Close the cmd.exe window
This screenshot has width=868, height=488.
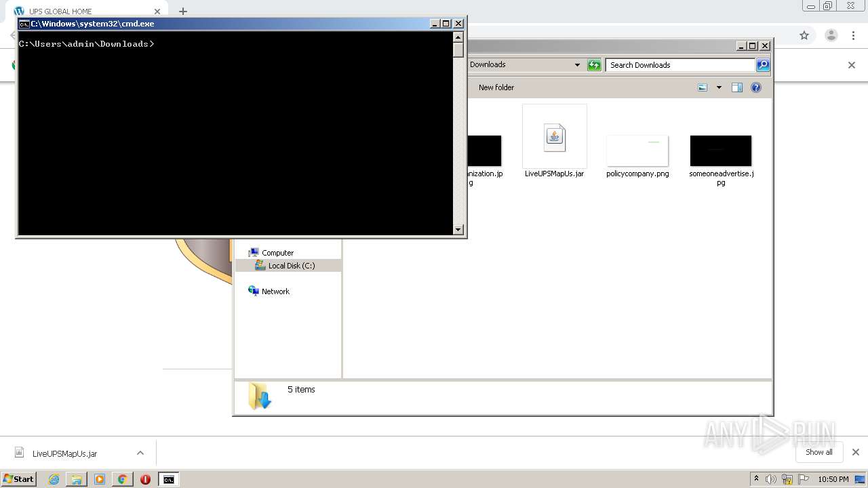pyautogui.click(x=458, y=24)
